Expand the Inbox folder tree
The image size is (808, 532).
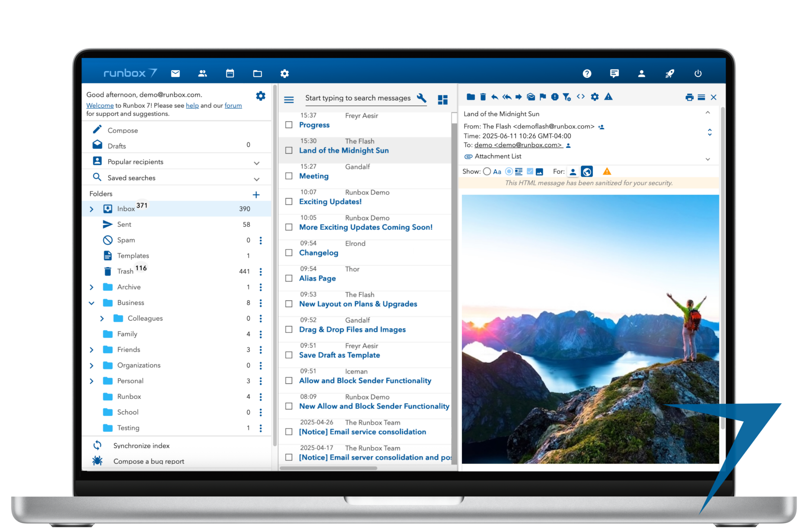pos(91,209)
